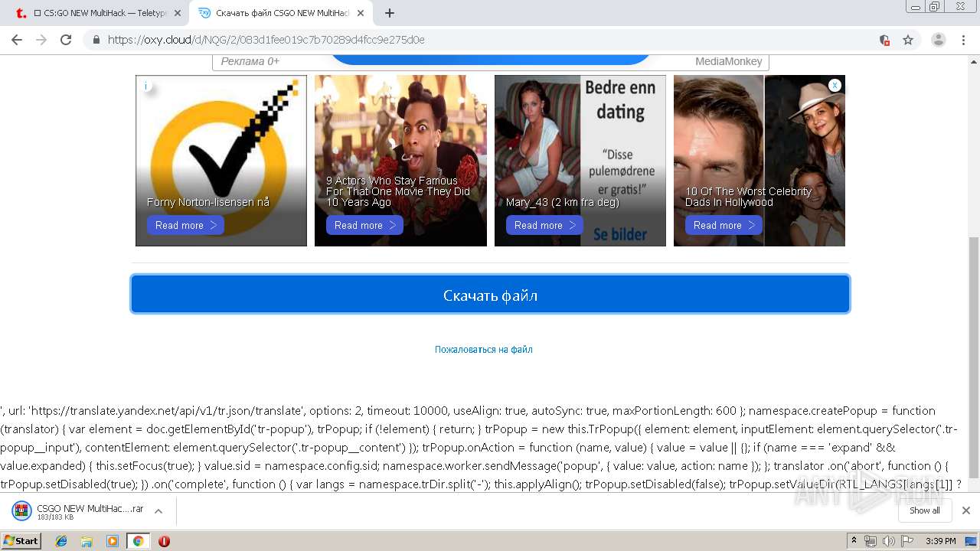Click the oxy.cloud address bar URL

tap(266, 40)
